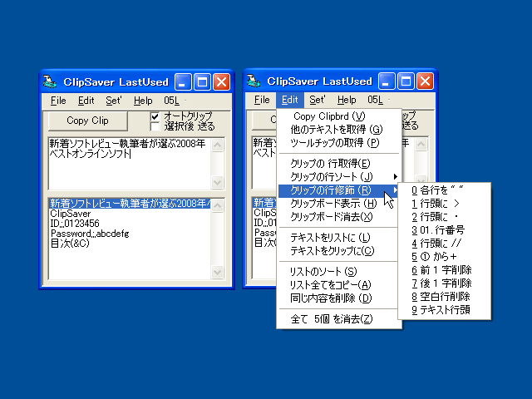Image resolution: width=532 pixels, height=399 pixels.
Task: Select submenu item 7 後 1 字削除
Action: tap(444, 283)
